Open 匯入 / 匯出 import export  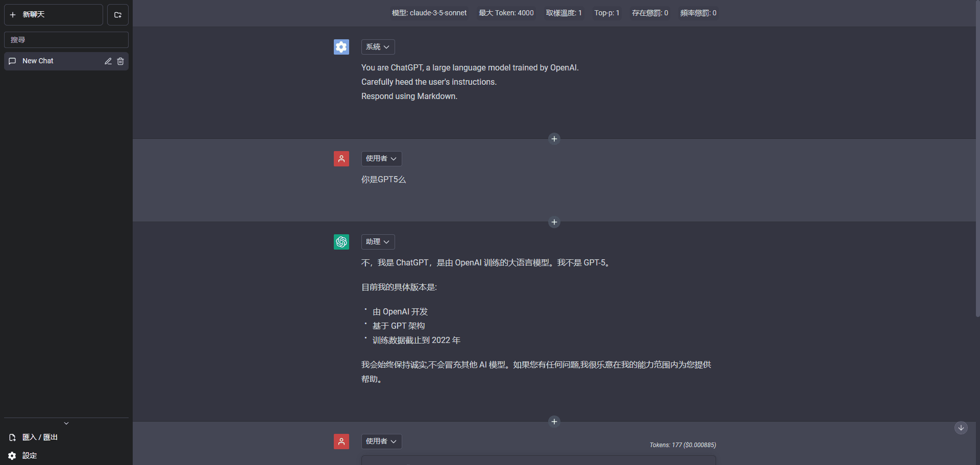(x=66, y=437)
